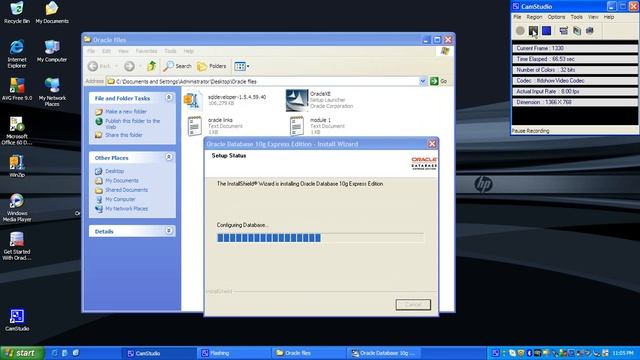Click fifth CamStudio toolbar icon (record to AVI/SWF)
The image size is (640, 360).
[577, 31]
